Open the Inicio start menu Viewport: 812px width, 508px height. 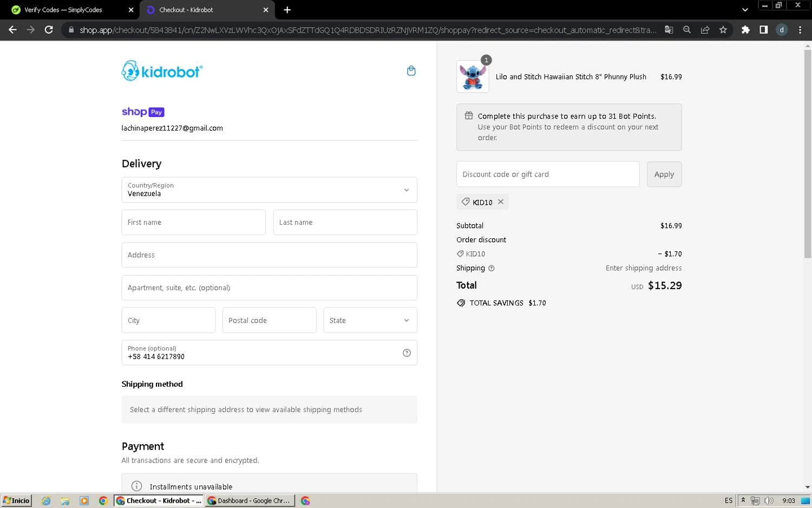(x=16, y=500)
